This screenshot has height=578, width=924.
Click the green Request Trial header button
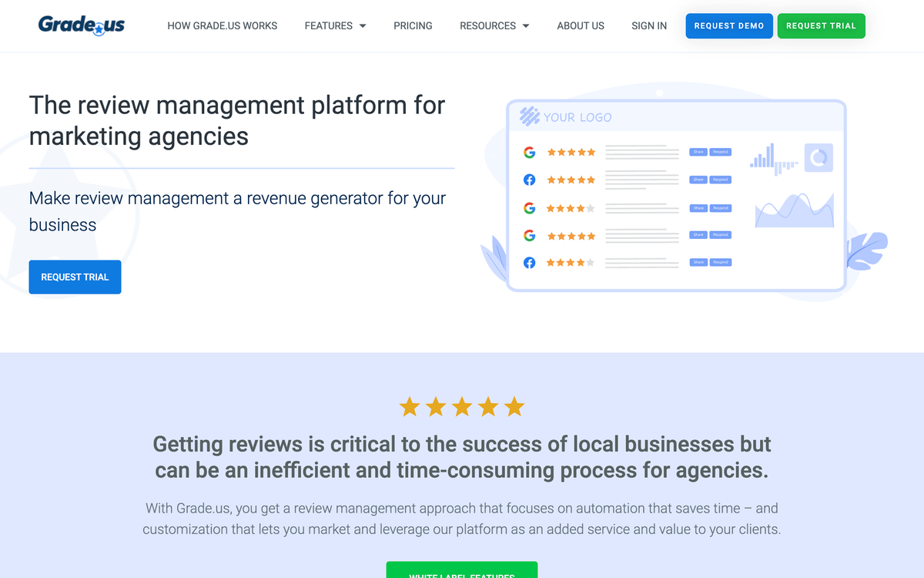pos(821,25)
